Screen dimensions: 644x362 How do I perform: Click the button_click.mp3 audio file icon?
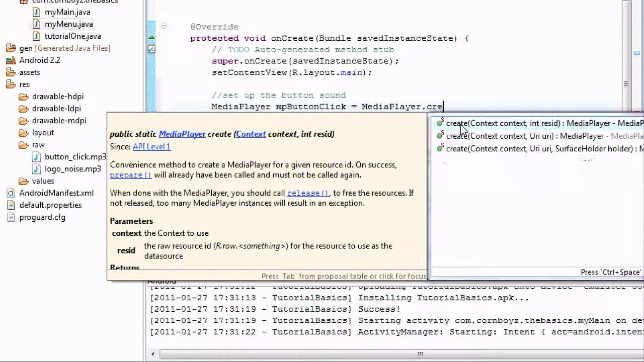(36, 157)
